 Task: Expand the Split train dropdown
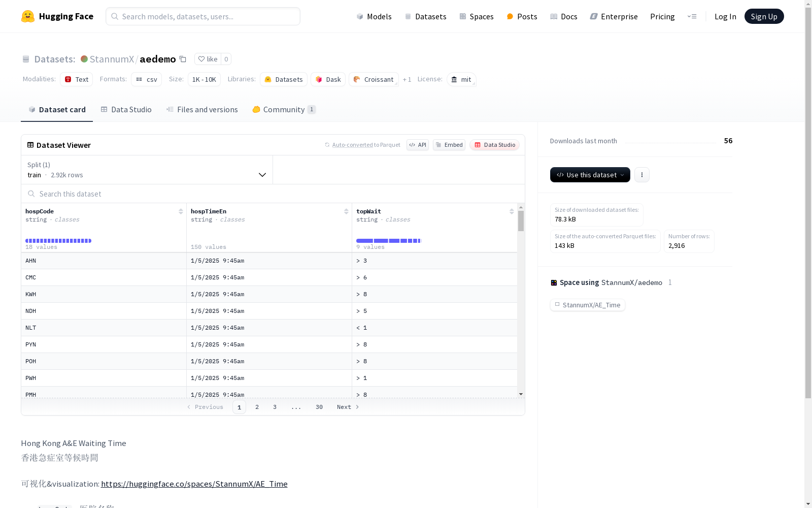point(147,170)
